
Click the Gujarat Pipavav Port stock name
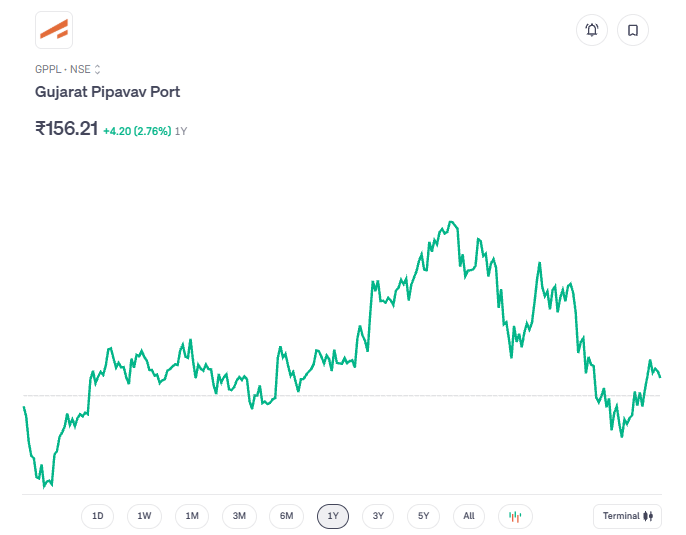tap(107, 92)
